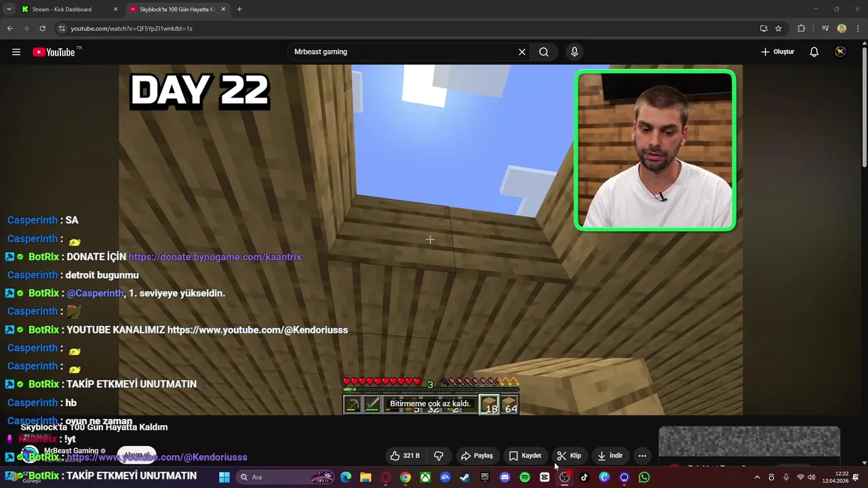The height and width of the screenshot is (488, 868).
Task: Open the Xbox app from taskbar
Action: (x=425, y=477)
